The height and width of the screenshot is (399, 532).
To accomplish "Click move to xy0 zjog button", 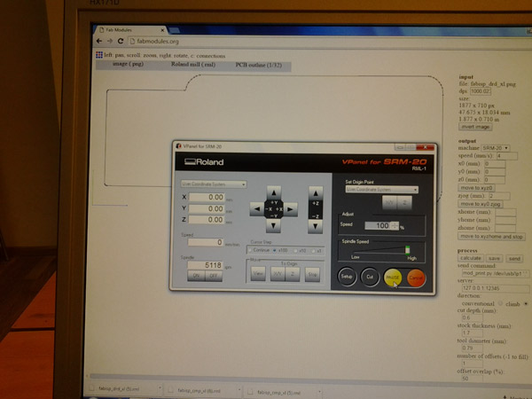I will point(481,204).
